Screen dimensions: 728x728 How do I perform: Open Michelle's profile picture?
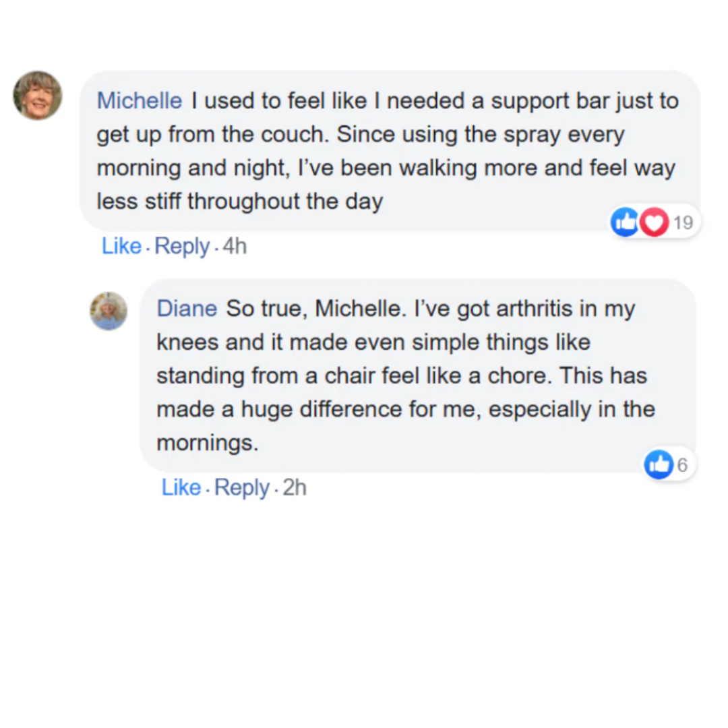pyautogui.click(x=38, y=96)
